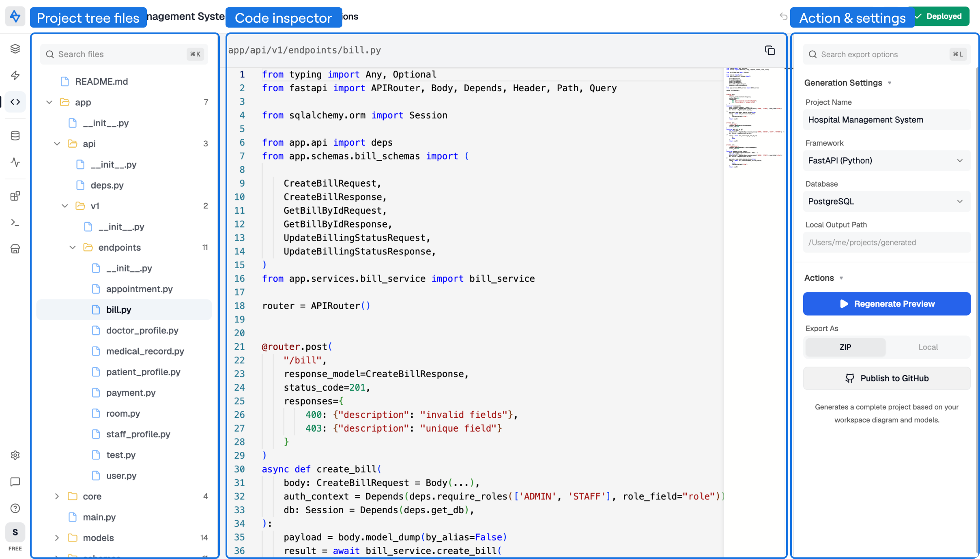Select the code view sidebar icon

click(15, 102)
